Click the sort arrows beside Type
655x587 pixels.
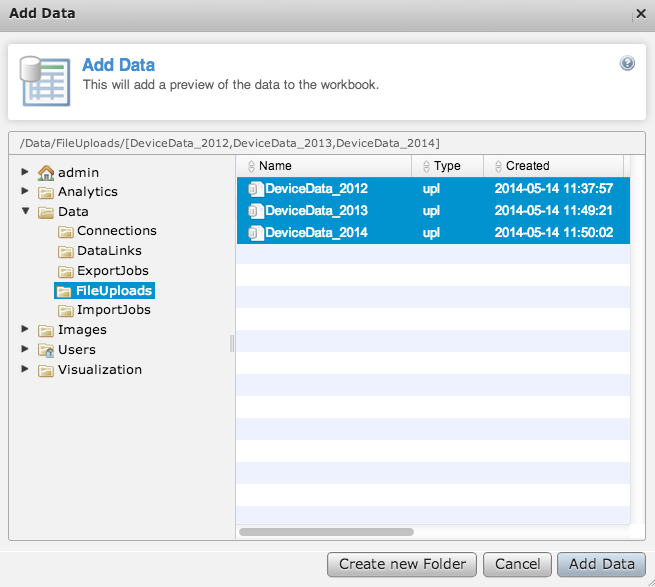[426, 166]
